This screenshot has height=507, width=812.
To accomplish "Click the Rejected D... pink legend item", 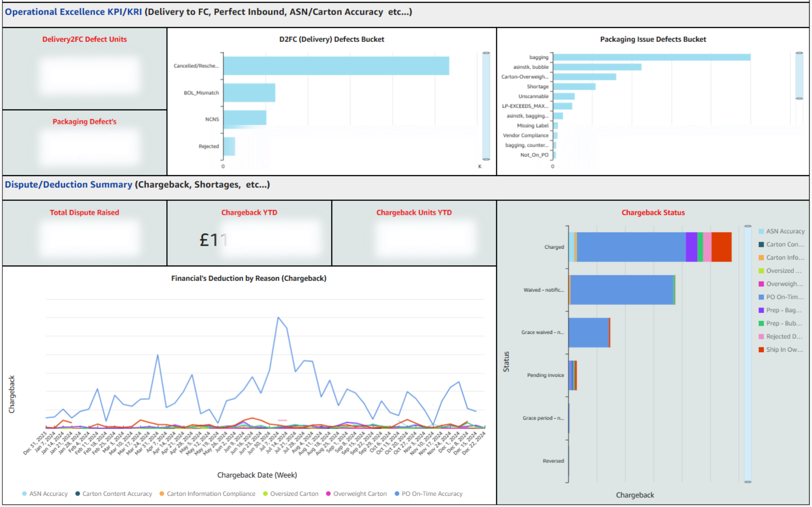I will click(780, 337).
